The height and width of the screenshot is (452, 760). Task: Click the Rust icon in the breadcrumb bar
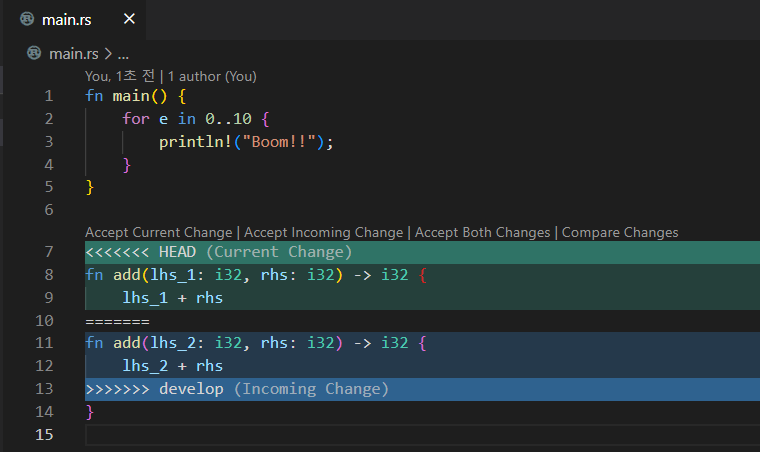click(x=34, y=54)
